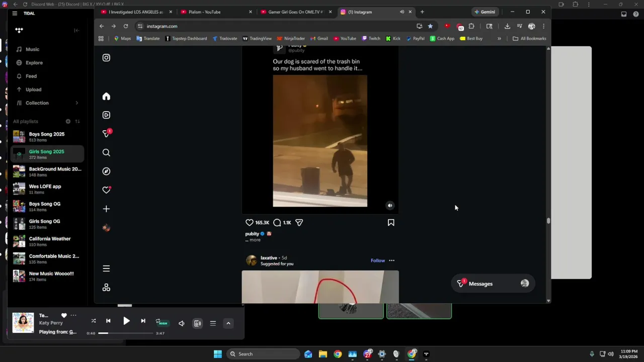Create a new TIDAL playlist
644x362 pixels.
68,121
